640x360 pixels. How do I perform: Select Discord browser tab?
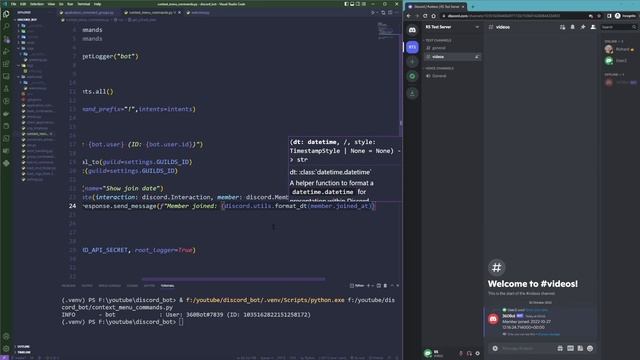click(435, 7)
